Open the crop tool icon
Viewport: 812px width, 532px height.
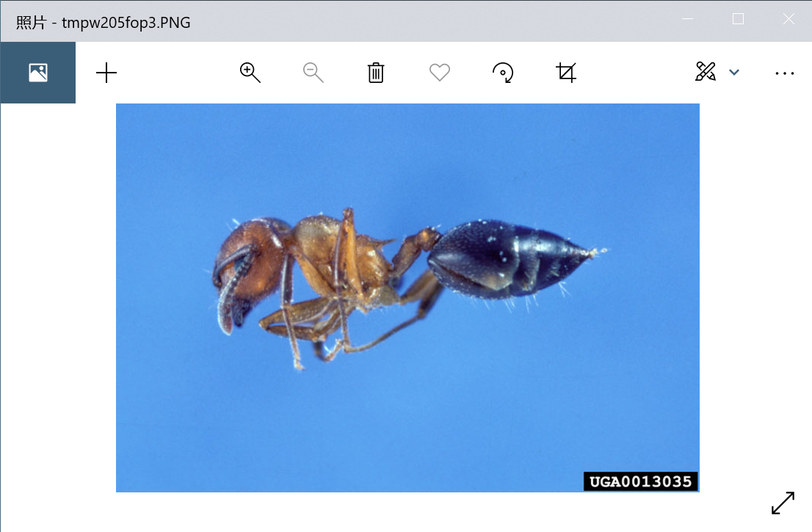(566, 73)
